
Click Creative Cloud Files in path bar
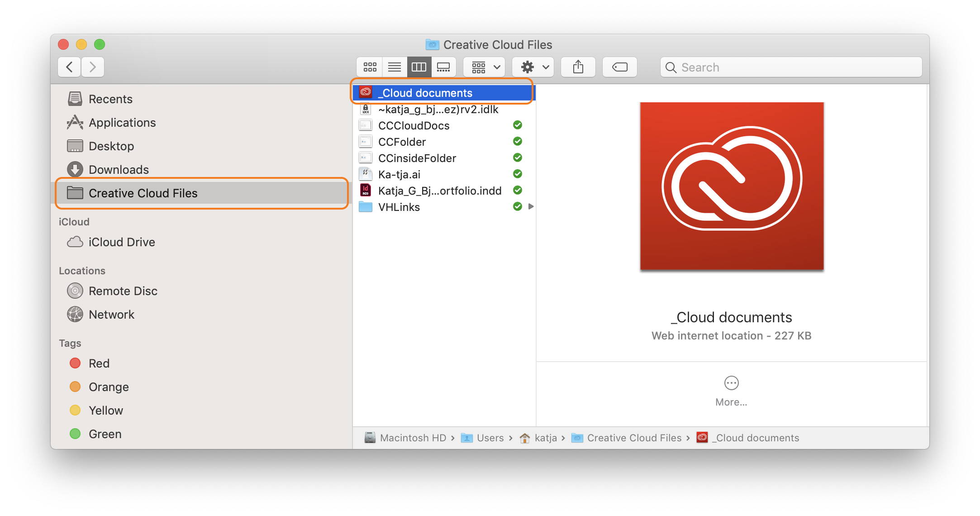(627, 438)
